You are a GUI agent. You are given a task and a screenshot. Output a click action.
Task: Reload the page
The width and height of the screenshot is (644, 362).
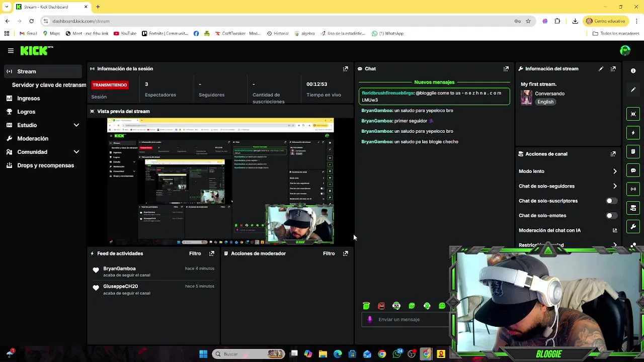click(31, 21)
